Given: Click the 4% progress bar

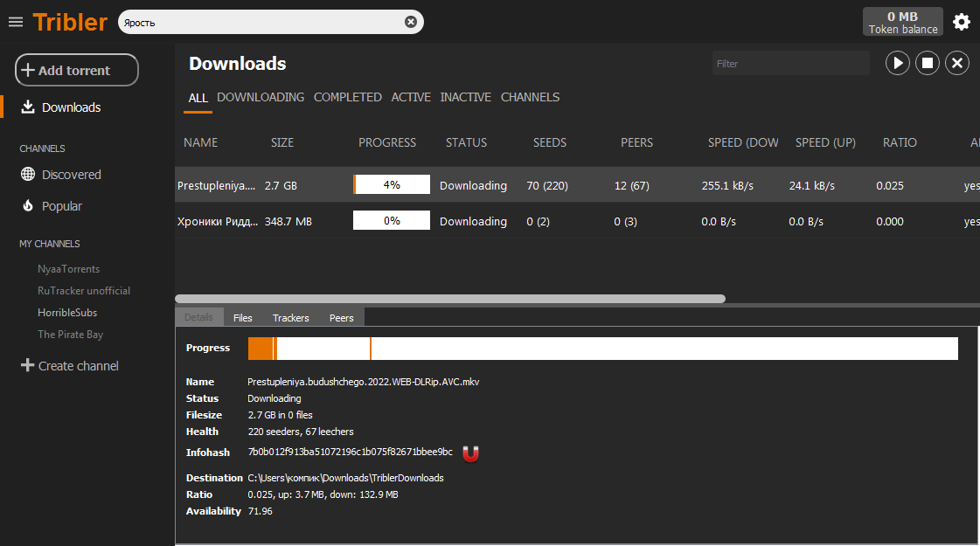Looking at the screenshot, I should pyautogui.click(x=392, y=184).
